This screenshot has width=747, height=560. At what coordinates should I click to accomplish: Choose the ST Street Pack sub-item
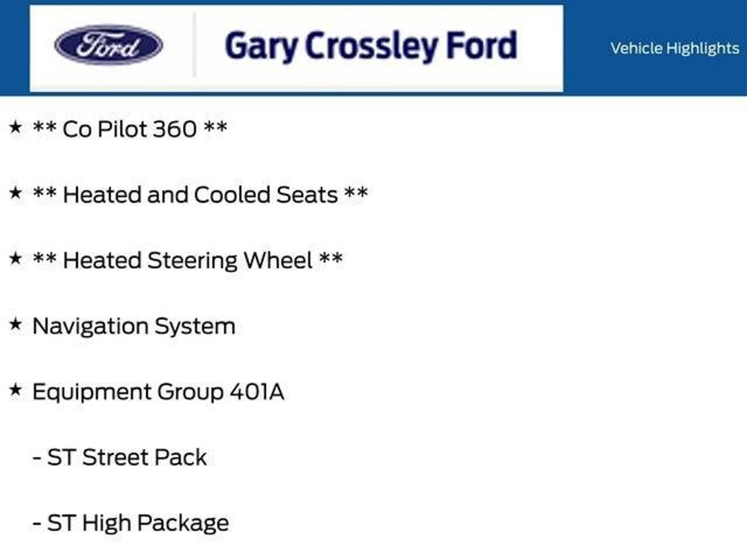[x=127, y=457]
